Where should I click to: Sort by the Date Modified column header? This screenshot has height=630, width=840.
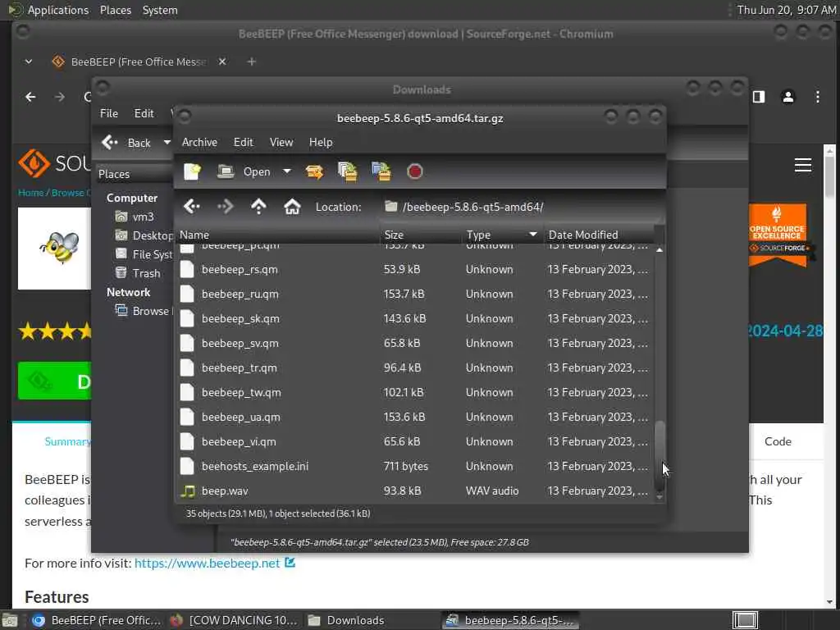(x=598, y=235)
